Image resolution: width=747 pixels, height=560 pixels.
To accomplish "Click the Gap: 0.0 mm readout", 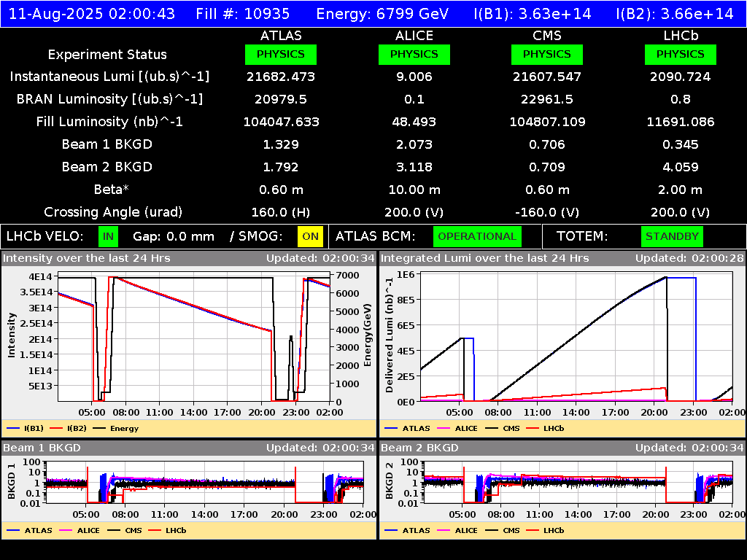I will tap(174, 237).
